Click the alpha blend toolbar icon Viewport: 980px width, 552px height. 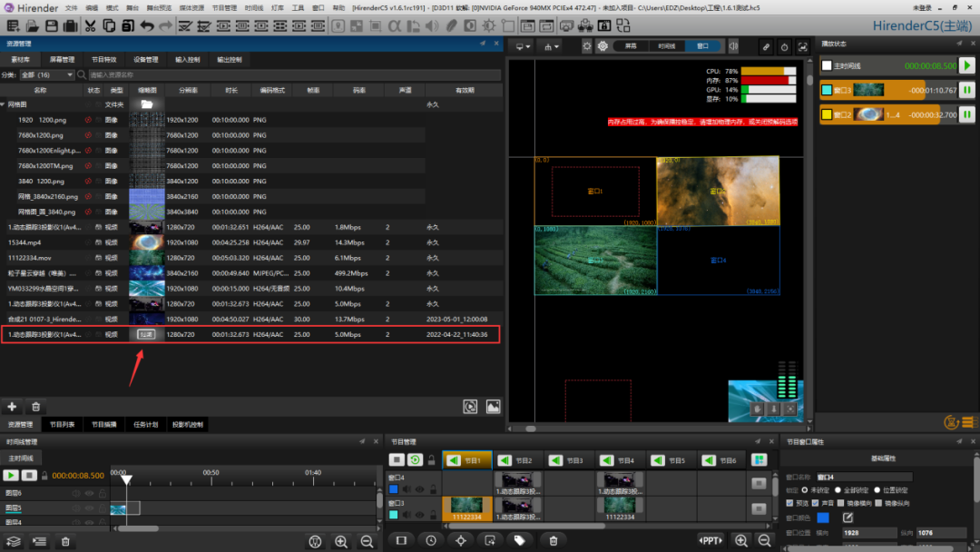click(x=395, y=26)
